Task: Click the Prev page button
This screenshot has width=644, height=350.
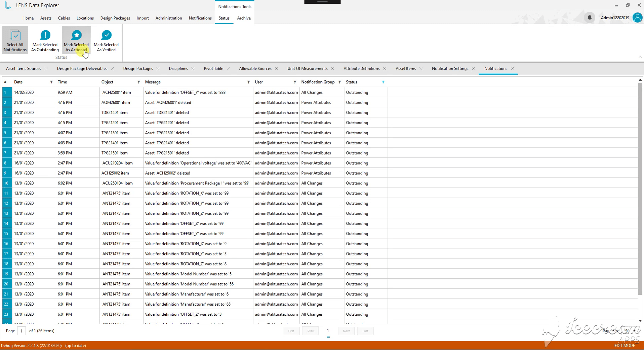Action: [311, 331]
